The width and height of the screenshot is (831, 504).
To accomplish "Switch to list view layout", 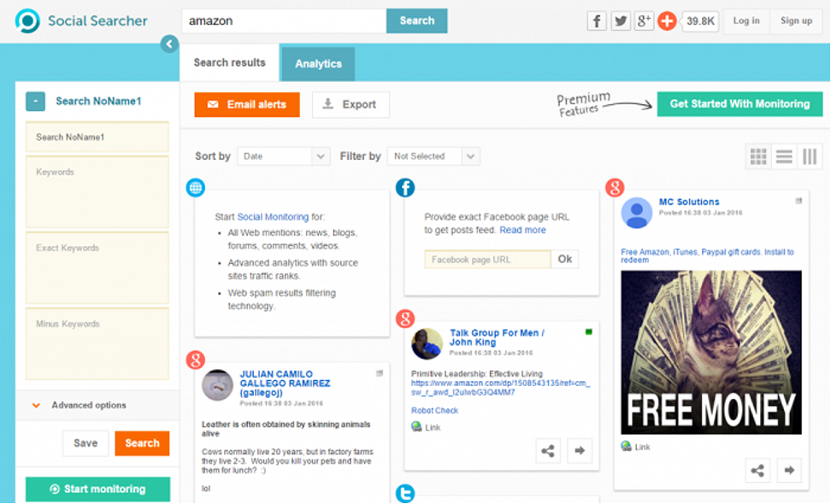I will pyautogui.click(x=784, y=156).
